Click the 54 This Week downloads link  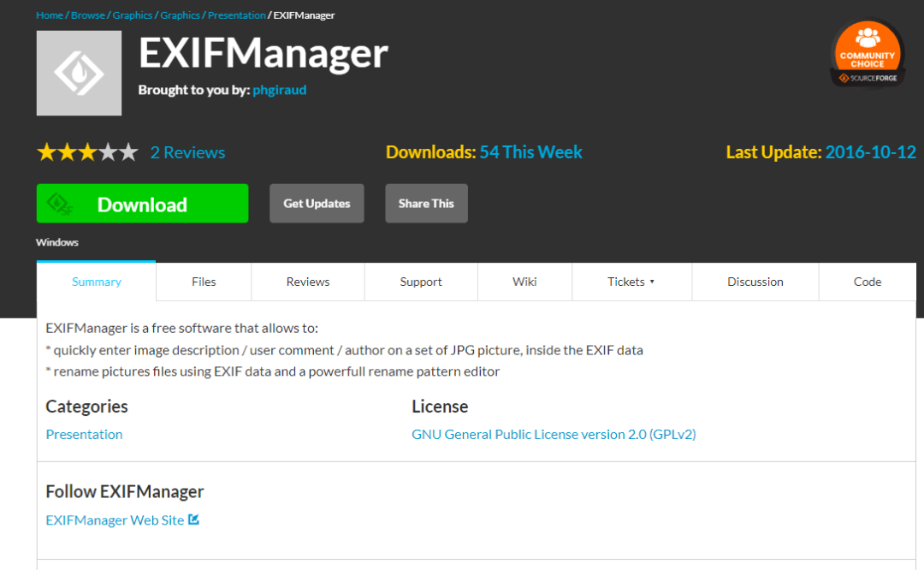pos(531,152)
